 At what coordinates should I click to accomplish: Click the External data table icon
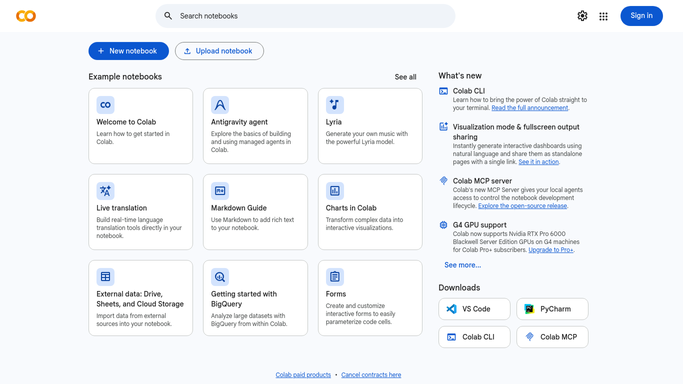tap(105, 276)
